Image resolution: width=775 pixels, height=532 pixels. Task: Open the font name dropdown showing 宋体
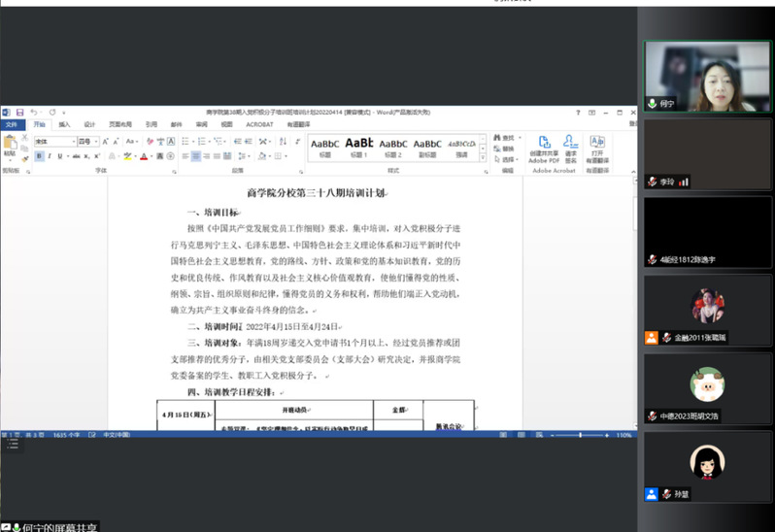pyautogui.click(x=54, y=142)
